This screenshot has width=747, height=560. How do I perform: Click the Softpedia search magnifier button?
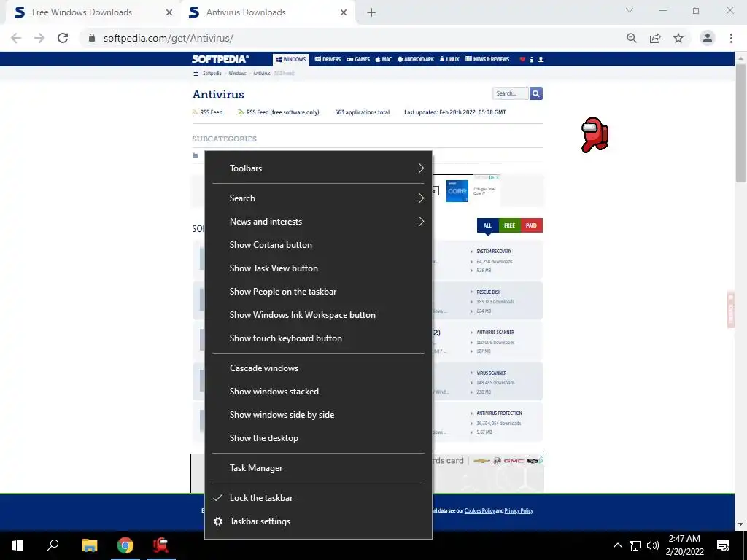(x=536, y=93)
